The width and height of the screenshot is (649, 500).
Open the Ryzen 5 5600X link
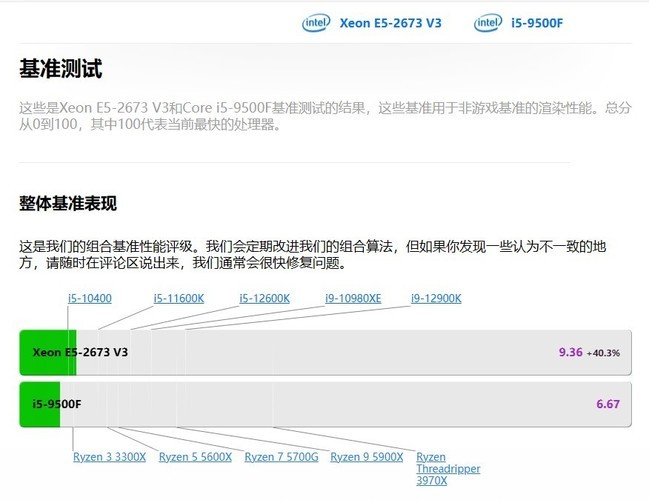coord(195,457)
